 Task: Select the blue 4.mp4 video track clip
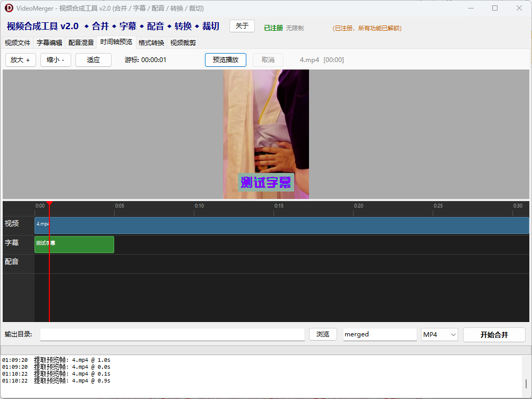[281, 225]
